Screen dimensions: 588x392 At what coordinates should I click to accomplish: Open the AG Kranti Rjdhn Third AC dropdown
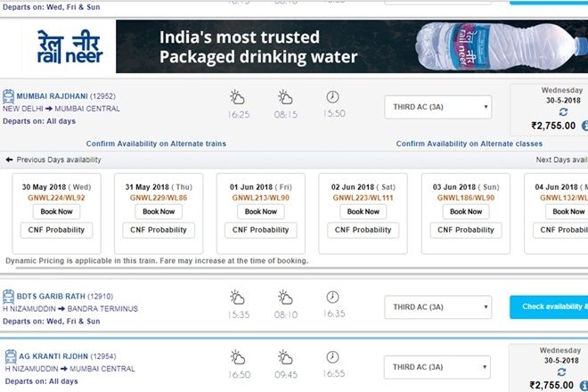click(x=437, y=367)
